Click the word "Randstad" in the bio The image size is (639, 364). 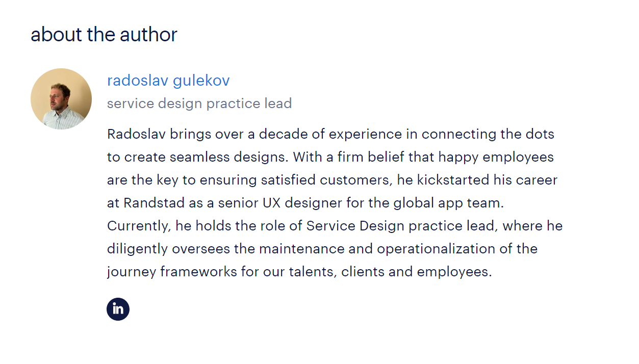coord(149,203)
